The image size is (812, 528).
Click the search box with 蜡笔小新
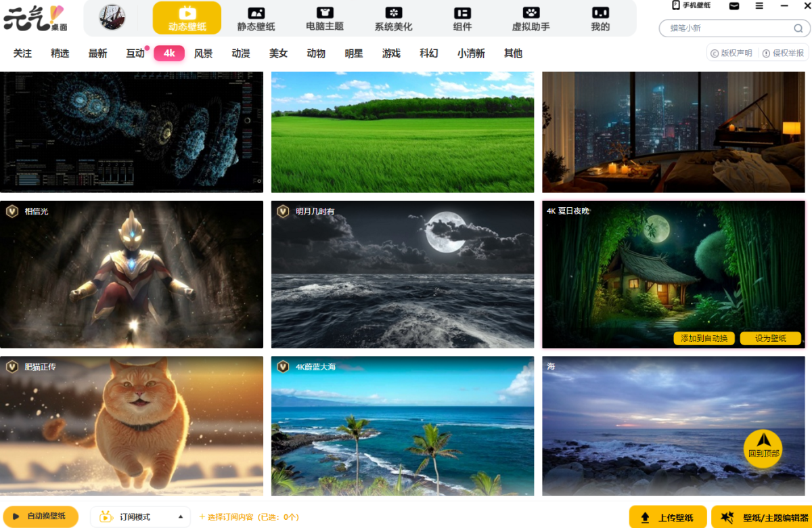(735, 28)
